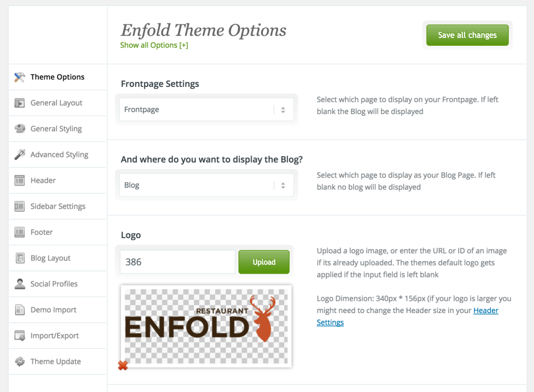Screen dimensions: 534x392
Task: Expand Show all Options [+]
Action: [x=154, y=45]
